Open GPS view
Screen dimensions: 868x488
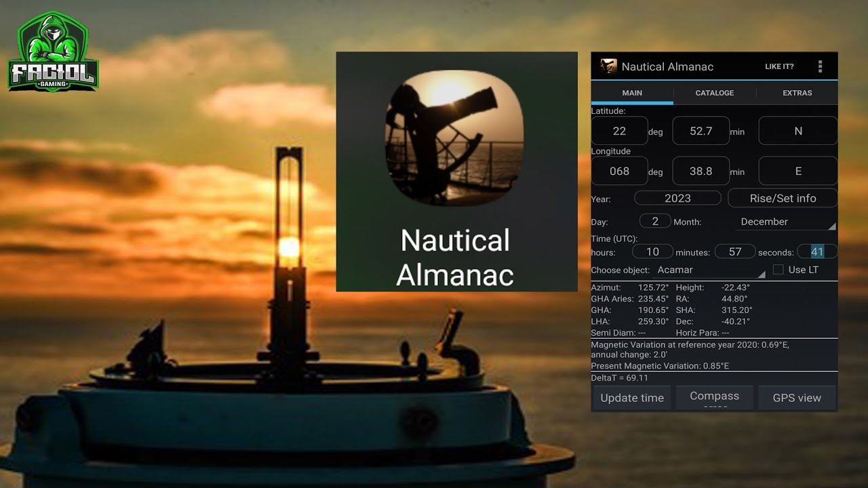click(x=797, y=398)
